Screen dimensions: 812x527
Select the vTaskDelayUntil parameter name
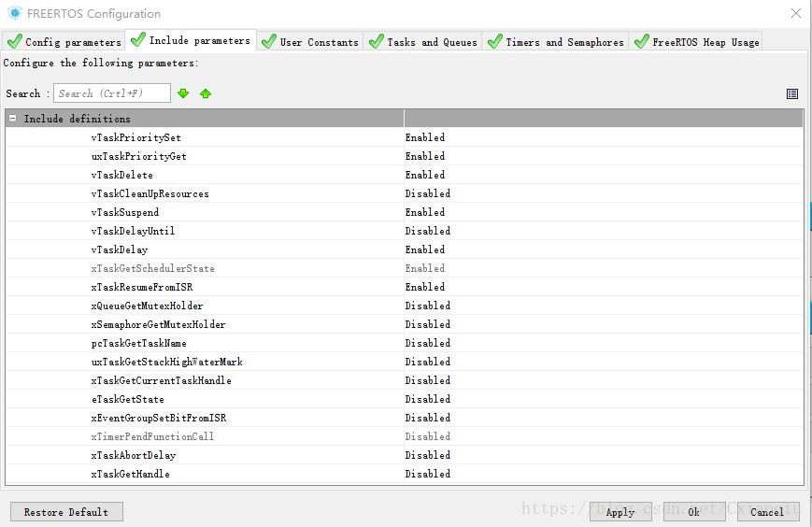(x=133, y=231)
